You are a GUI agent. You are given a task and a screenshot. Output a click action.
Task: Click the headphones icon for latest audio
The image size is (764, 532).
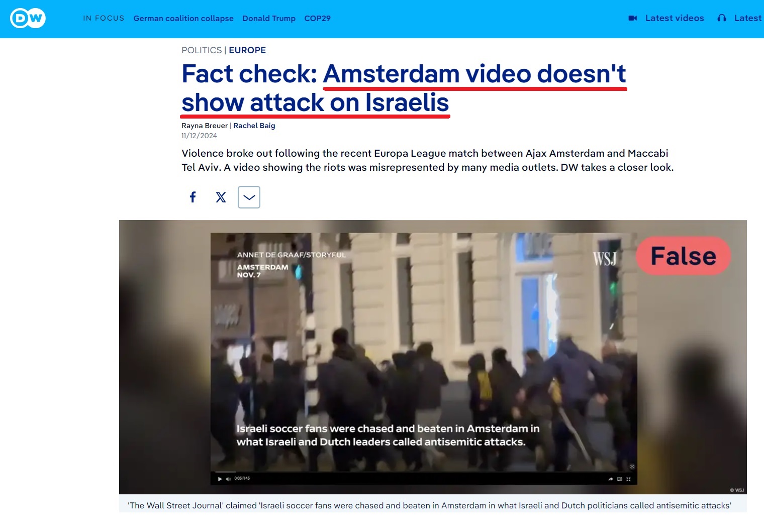click(722, 18)
